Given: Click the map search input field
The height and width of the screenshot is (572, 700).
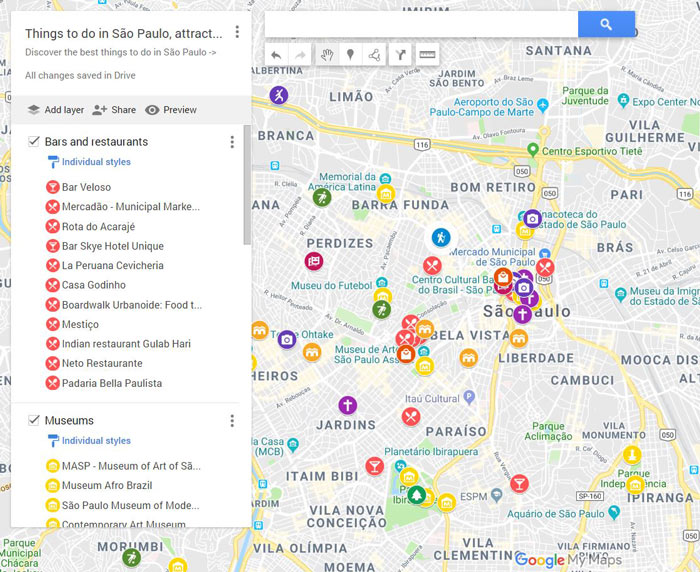Looking at the screenshot, I should coord(421,24).
